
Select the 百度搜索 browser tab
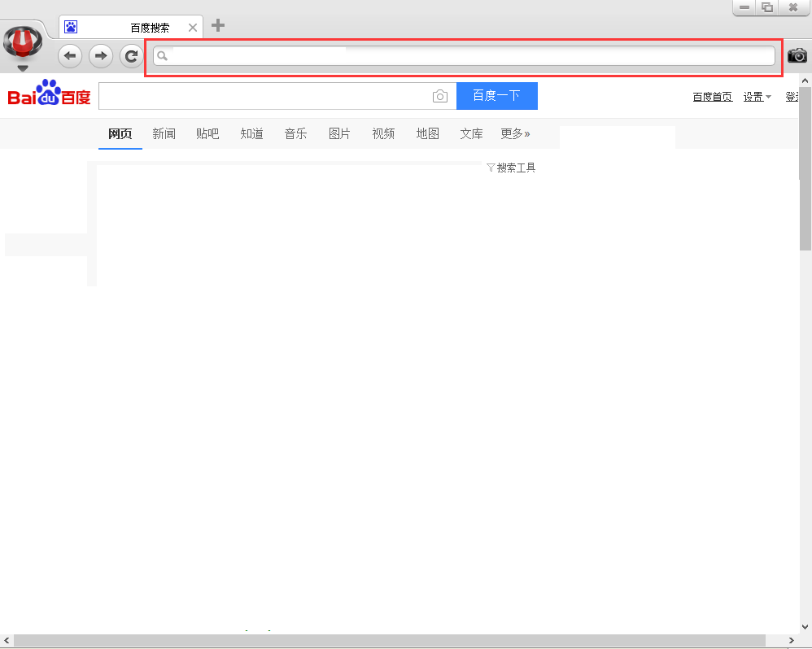(x=131, y=27)
